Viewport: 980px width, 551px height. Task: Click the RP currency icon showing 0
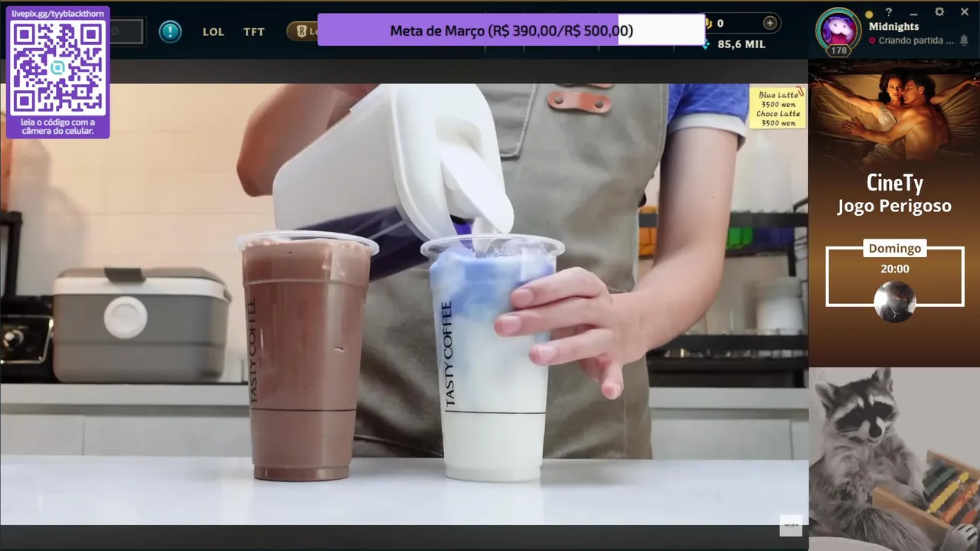coord(709,23)
